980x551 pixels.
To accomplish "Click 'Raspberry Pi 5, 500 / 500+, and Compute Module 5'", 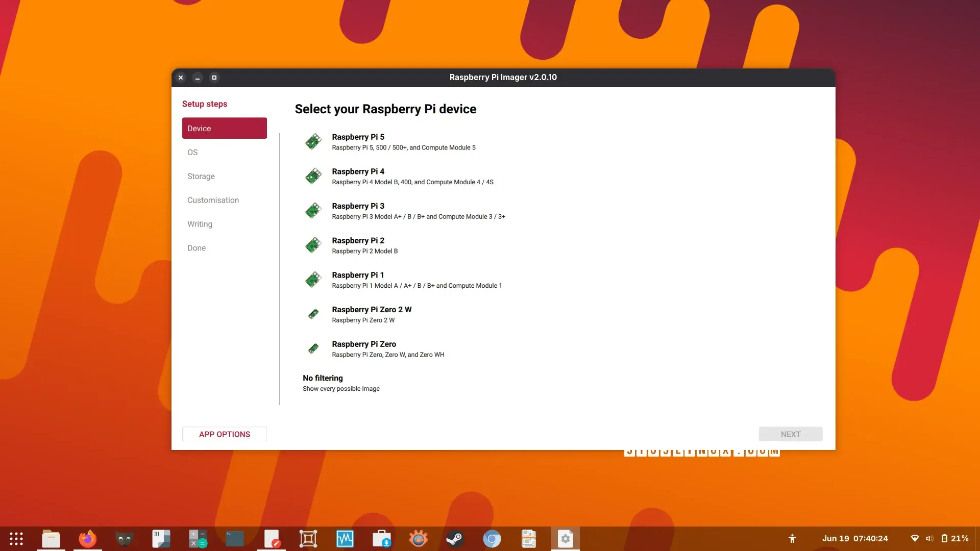I will coord(404,148).
